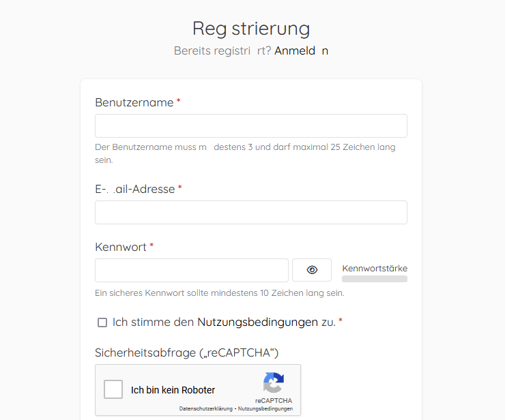Click the 'Bereits registriert?' text
505x420 pixels.
point(222,50)
